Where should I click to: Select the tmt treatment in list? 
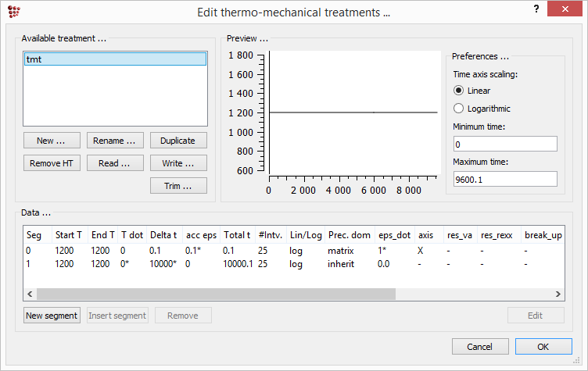(115, 59)
